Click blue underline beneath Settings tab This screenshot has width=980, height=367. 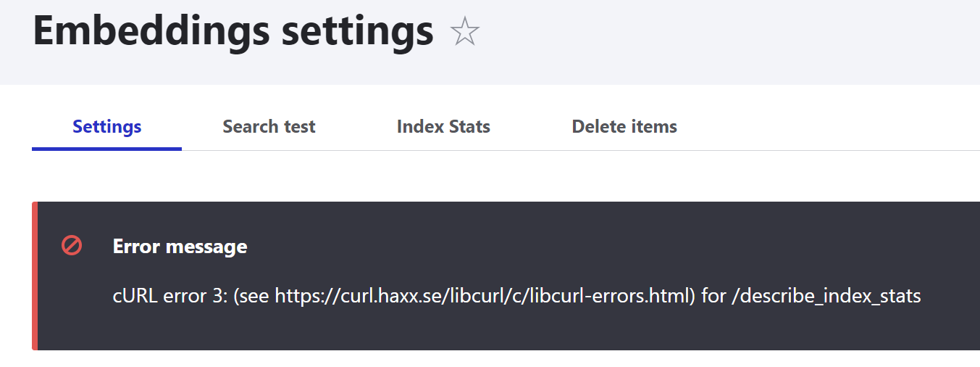[107, 149]
